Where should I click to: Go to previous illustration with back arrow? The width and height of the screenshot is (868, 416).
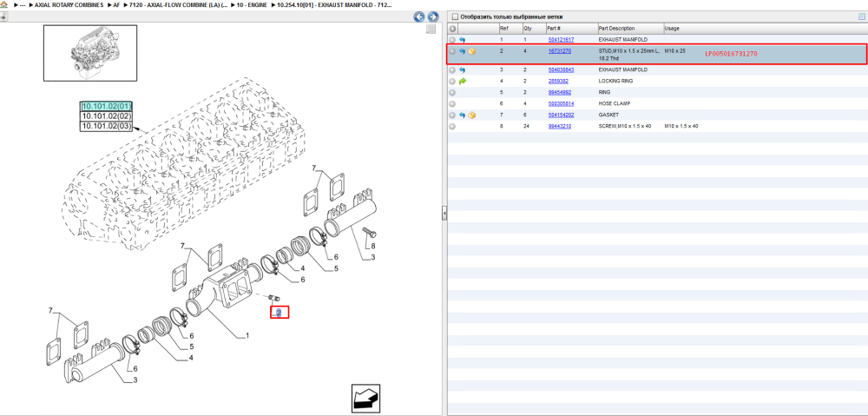click(419, 17)
